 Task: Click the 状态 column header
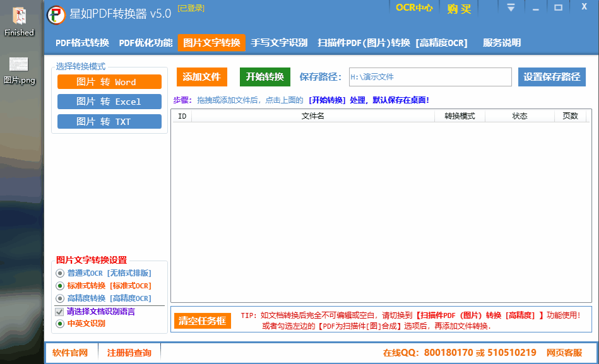pos(519,116)
